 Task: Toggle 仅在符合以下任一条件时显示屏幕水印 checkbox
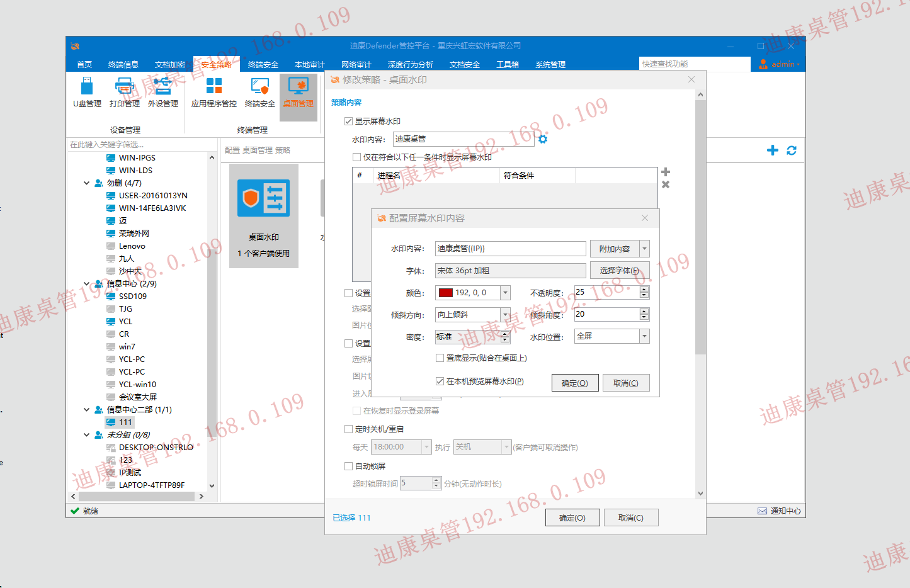(356, 157)
